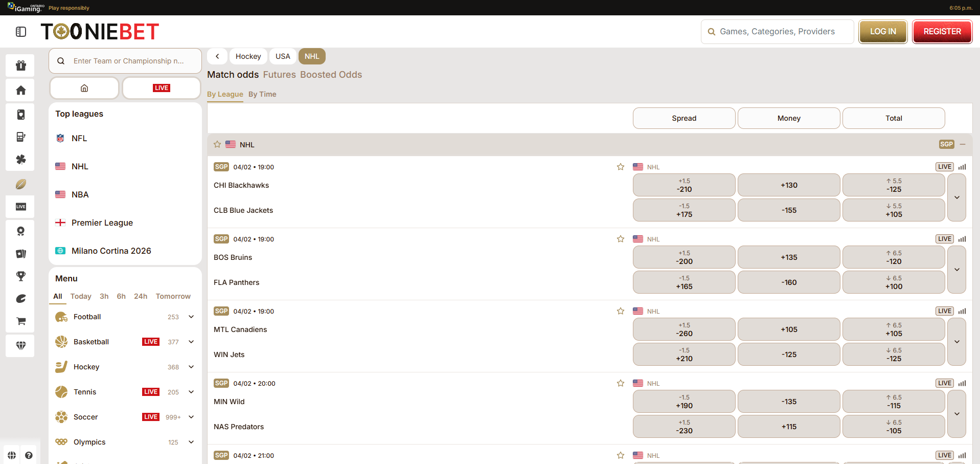Select the trophy icon in the left sidebar
Screen dimensions: 980x464
coord(20,276)
